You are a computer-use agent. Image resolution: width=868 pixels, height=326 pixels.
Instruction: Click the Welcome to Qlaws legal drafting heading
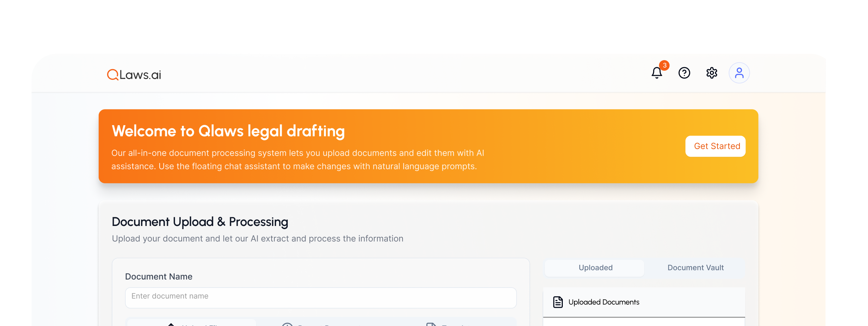(228, 131)
